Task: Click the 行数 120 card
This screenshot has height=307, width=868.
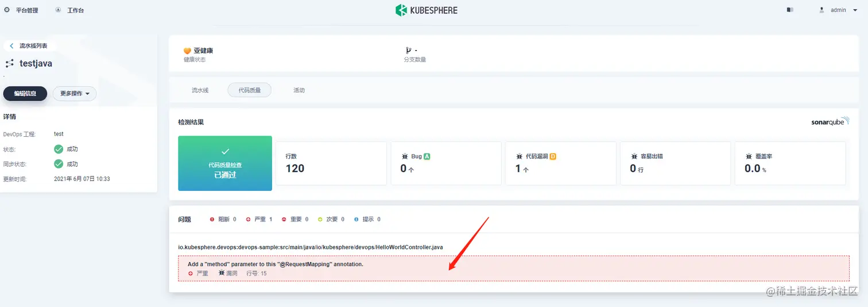Action: (x=331, y=163)
